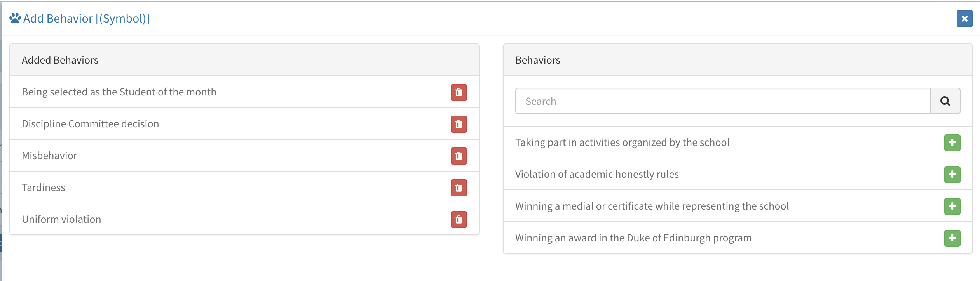Add 'Winning a medial or certificate' behavior

coord(952,206)
